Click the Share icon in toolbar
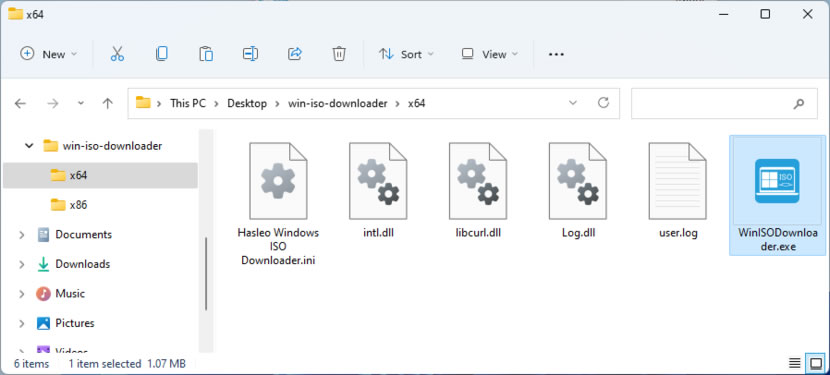 (x=294, y=53)
